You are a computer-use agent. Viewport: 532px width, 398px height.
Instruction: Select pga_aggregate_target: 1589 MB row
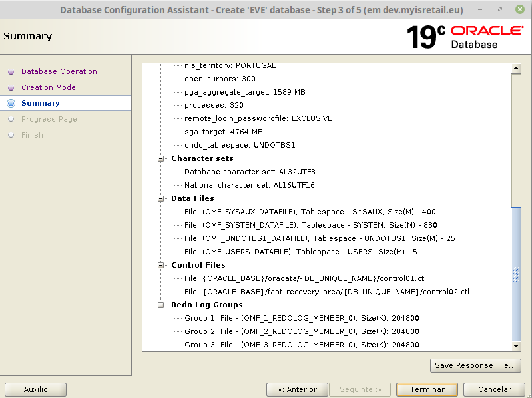click(x=245, y=92)
